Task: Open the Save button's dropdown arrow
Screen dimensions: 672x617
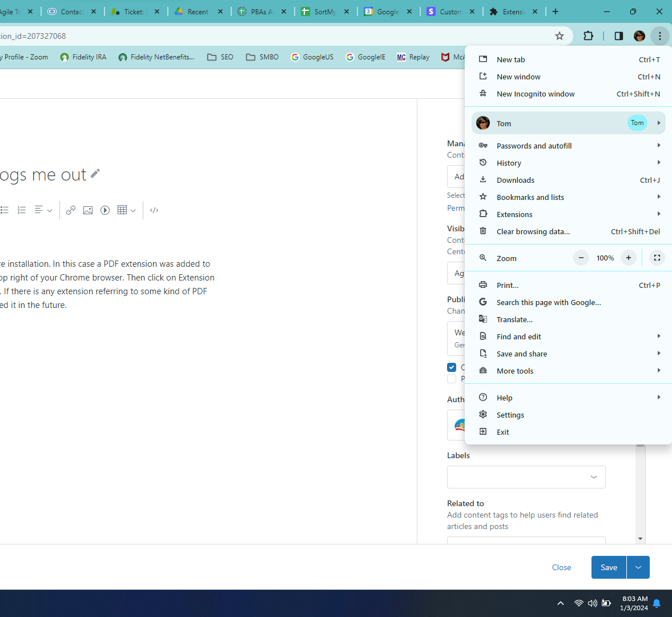Action: (638, 567)
